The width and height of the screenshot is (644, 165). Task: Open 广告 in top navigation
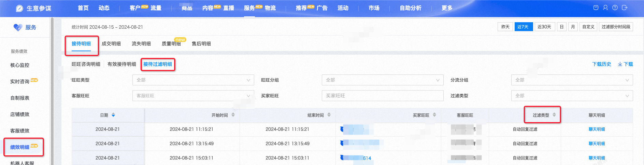pos(322,8)
